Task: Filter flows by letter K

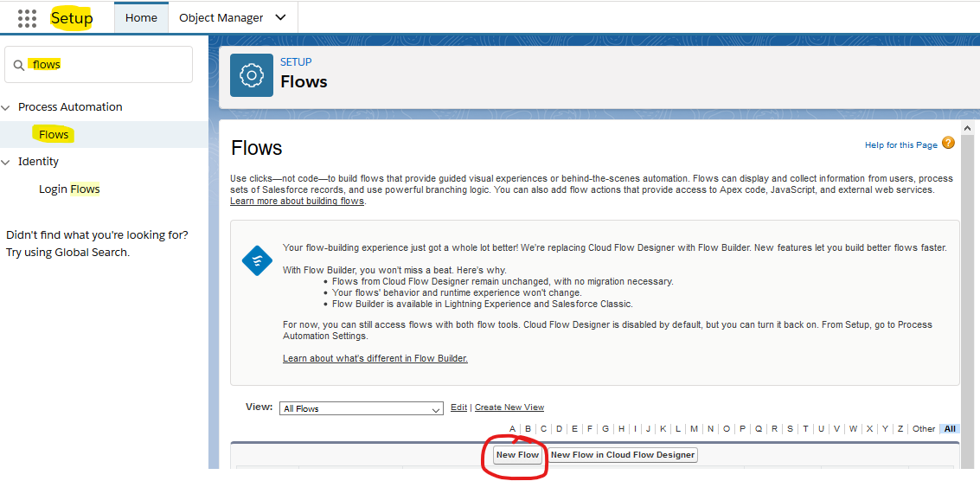Action: pos(663,429)
